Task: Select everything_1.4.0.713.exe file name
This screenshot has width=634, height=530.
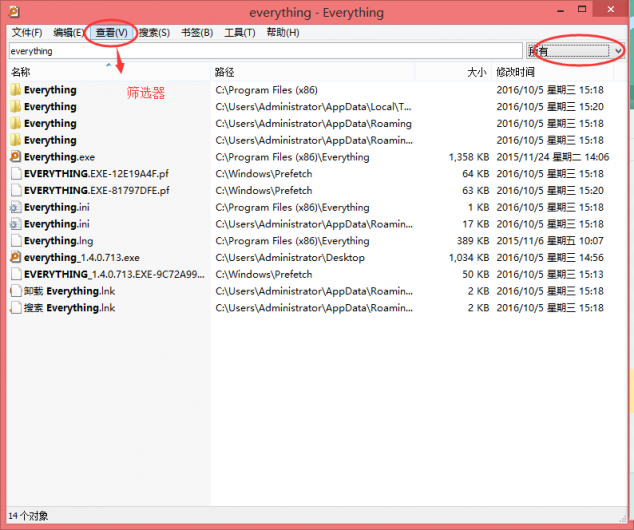Action: 82,258
